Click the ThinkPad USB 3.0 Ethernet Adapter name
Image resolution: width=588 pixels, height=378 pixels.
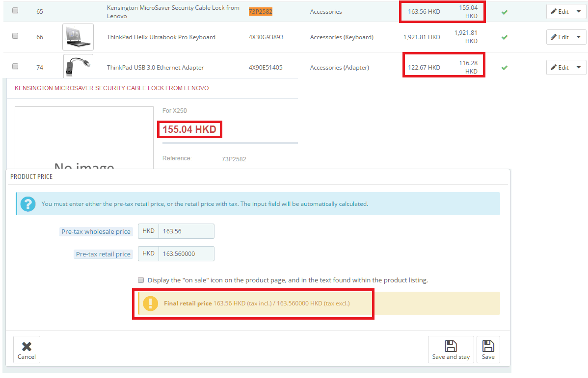coord(155,68)
